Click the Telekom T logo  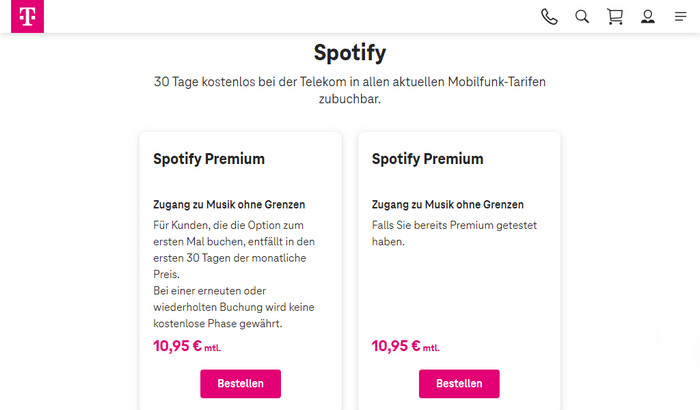click(x=22, y=16)
